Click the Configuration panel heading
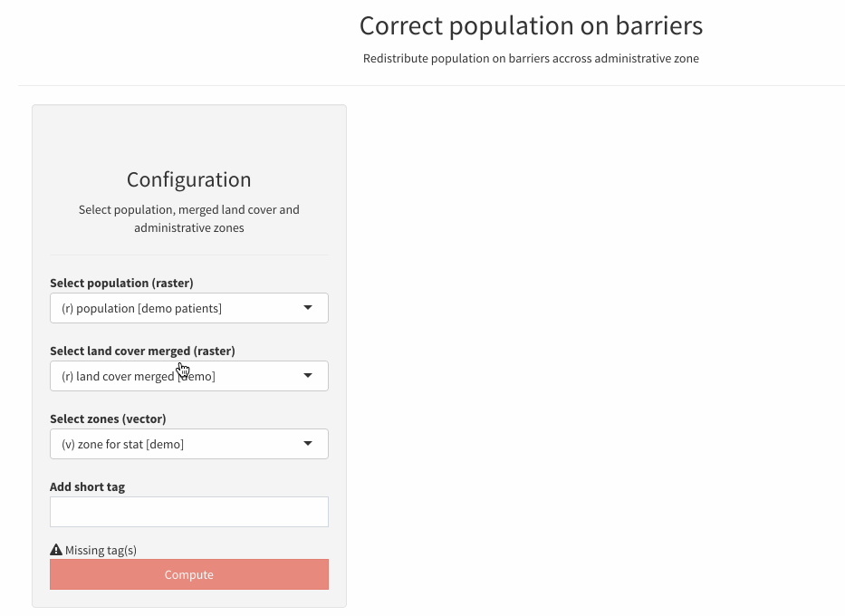Viewport: 845px width, 616px height. [188, 179]
